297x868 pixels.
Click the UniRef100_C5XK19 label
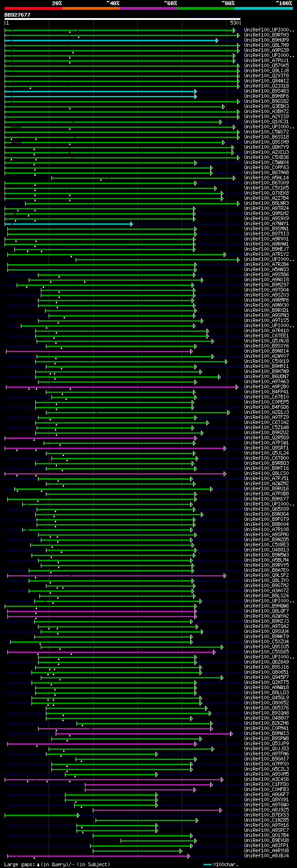[266, 361]
